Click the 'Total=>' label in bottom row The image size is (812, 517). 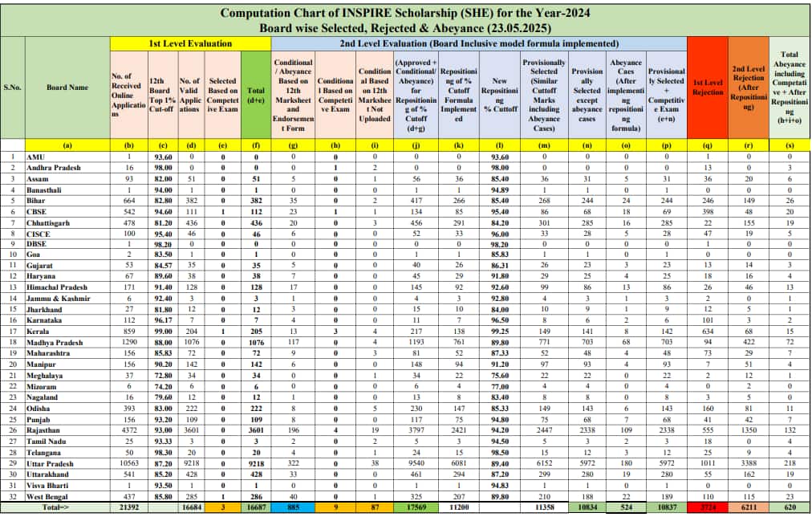click(x=55, y=507)
